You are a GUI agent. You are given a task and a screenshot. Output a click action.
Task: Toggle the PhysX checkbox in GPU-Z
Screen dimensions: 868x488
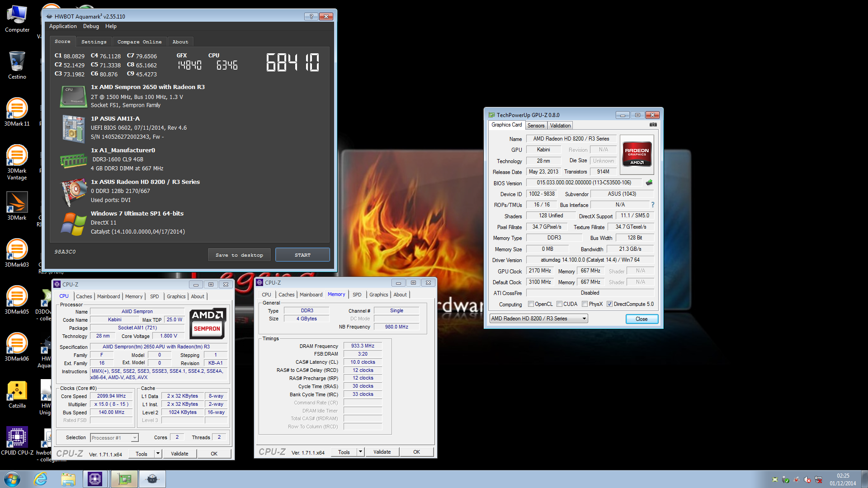click(585, 304)
